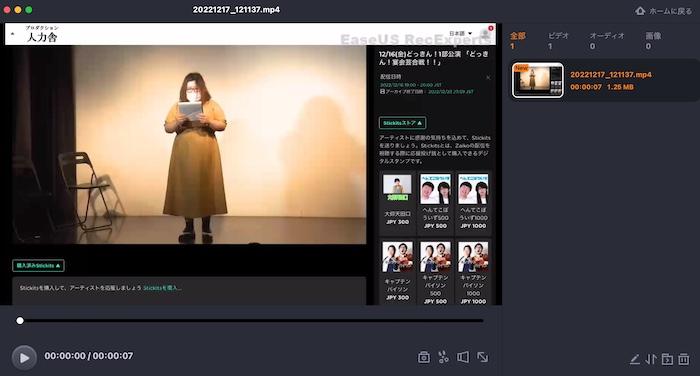The height and width of the screenshot is (376, 700).
Task: Click the volume speaker icon
Action: (x=463, y=357)
